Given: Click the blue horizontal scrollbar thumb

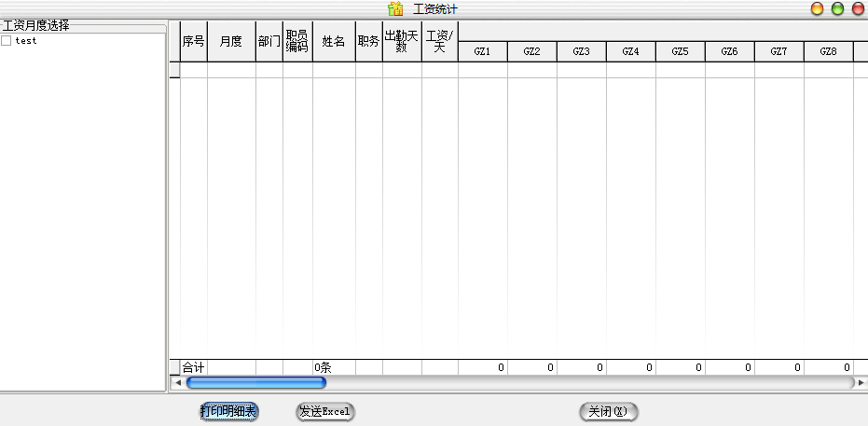Looking at the screenshot, I should (x=255, y=382).
